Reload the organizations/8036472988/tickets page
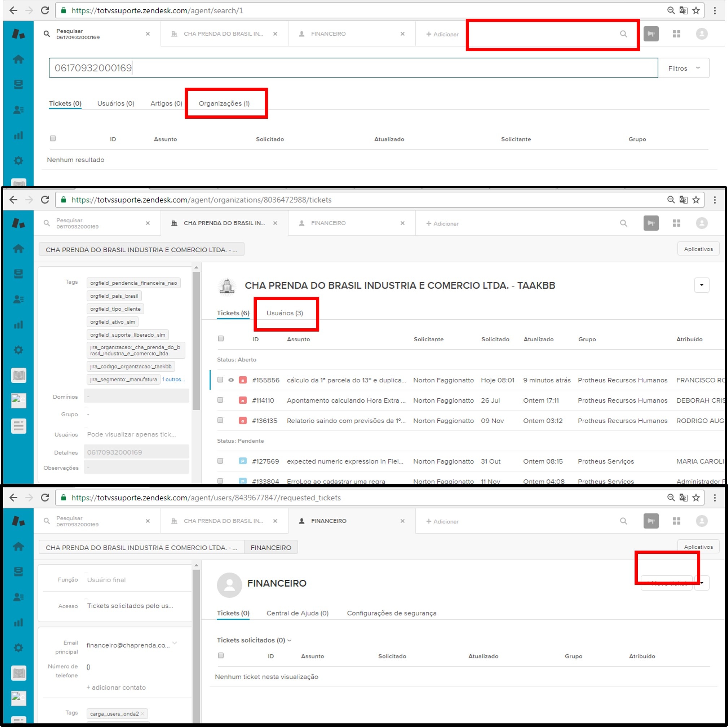Viewport: 728px width, 727px height. (45, 200)
